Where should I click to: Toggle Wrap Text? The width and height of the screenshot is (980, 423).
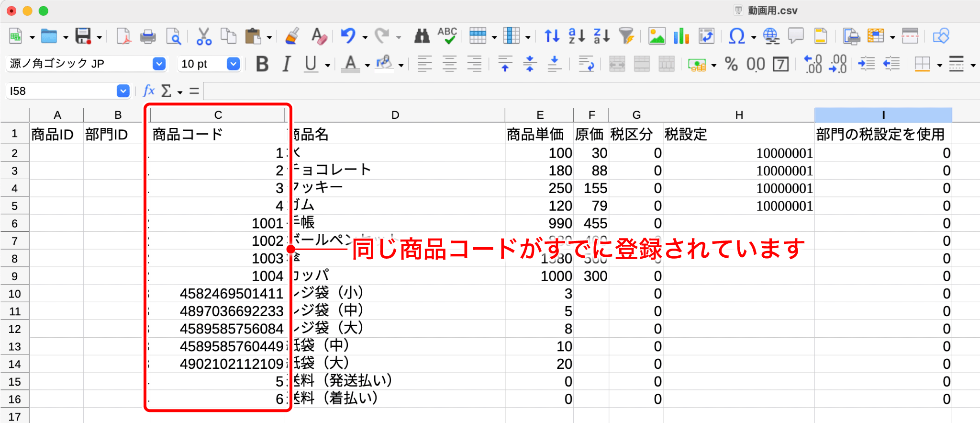586,64
